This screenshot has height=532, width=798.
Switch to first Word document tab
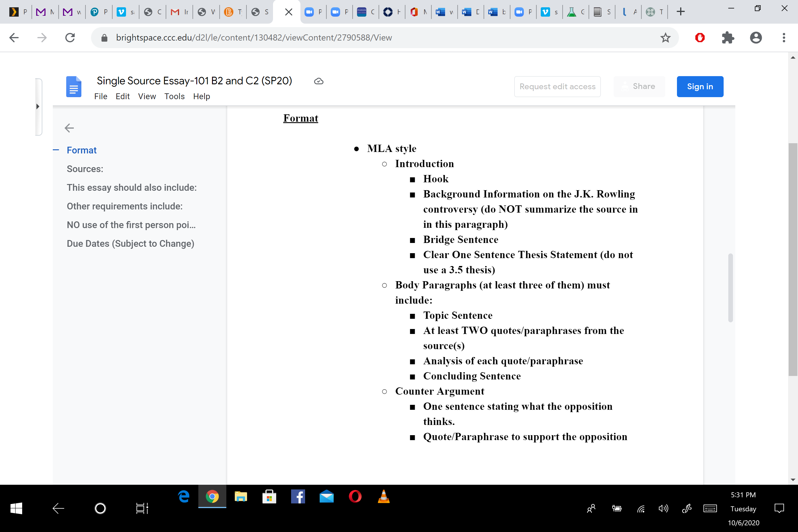click(445, 12)
